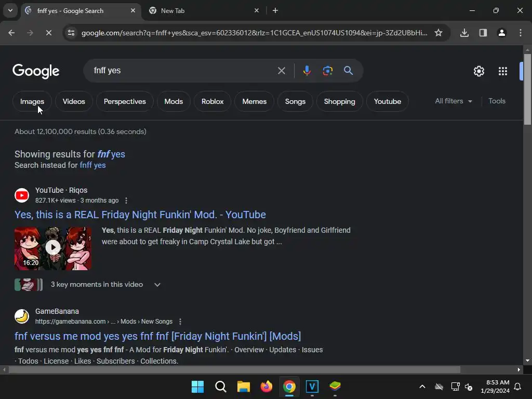Open Chrome profile avatar icon

pyautogui.click(x=501, y=33)
